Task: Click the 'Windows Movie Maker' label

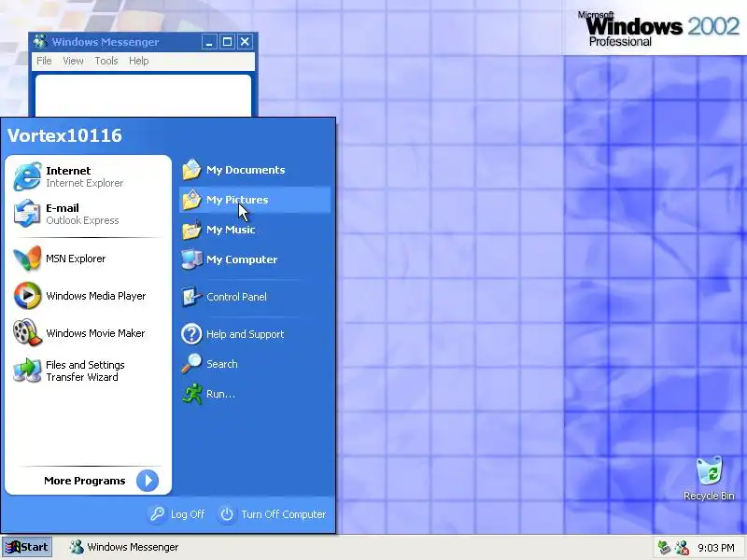Action: point(95,333)
